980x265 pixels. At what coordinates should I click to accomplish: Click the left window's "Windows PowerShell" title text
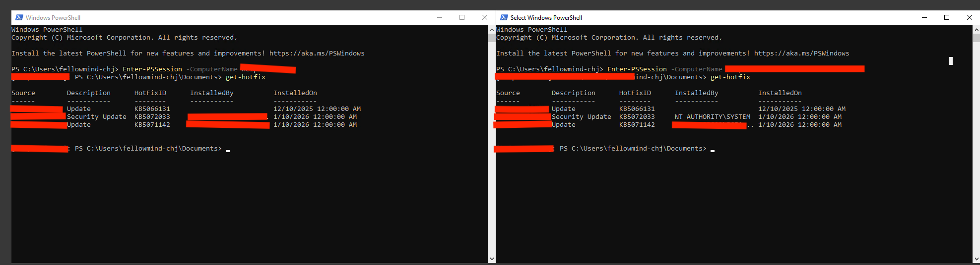click(53, 18)
